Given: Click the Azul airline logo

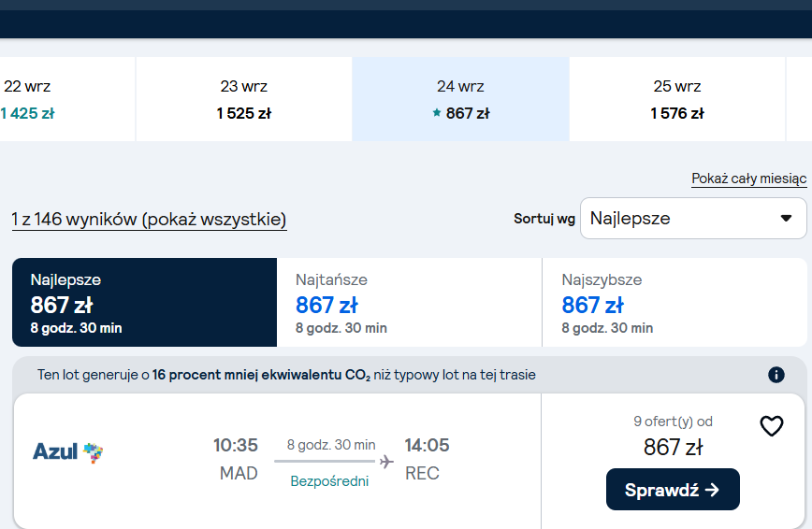Looking at the screenshot, I should pos(68,451).
